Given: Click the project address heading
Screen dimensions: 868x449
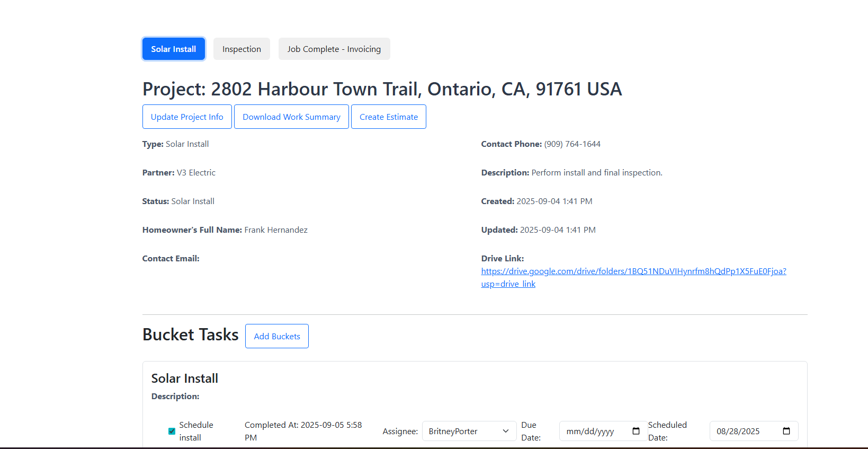Looking at the screenshot, I should (x=382, y=89).
